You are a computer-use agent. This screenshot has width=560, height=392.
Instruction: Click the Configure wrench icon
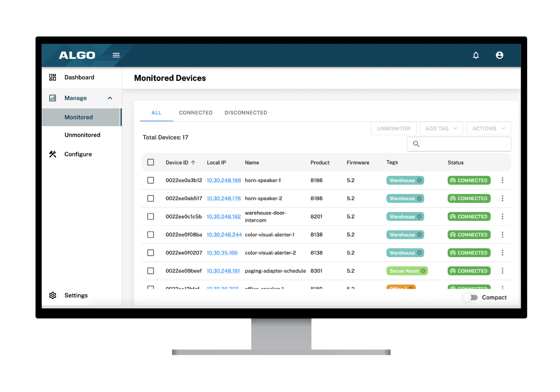click(x=52, y=154)
